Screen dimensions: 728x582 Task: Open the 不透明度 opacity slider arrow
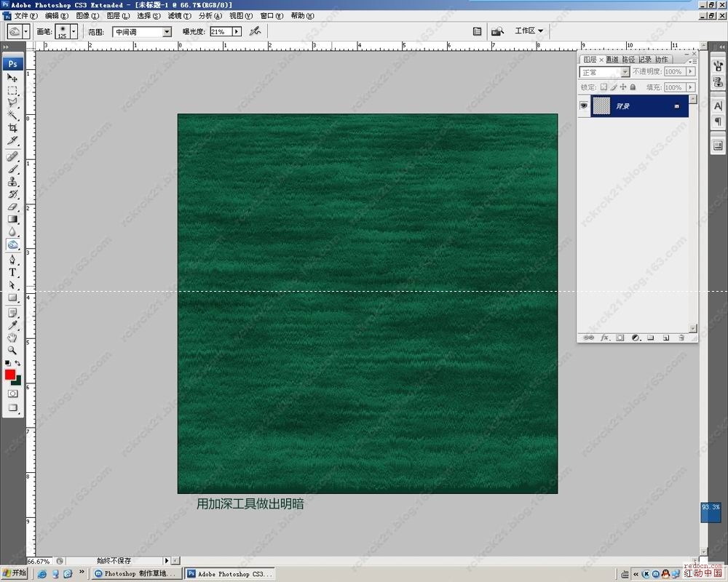coord(691,71)
